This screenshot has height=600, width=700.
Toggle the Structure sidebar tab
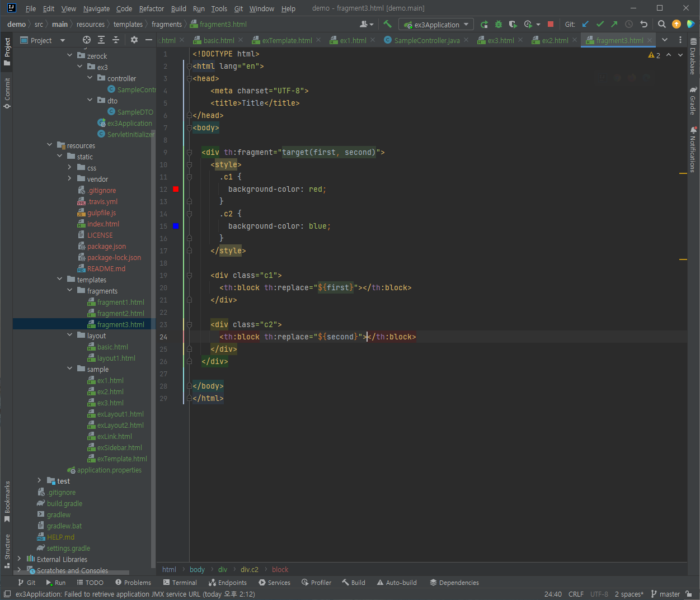[7, 551]
